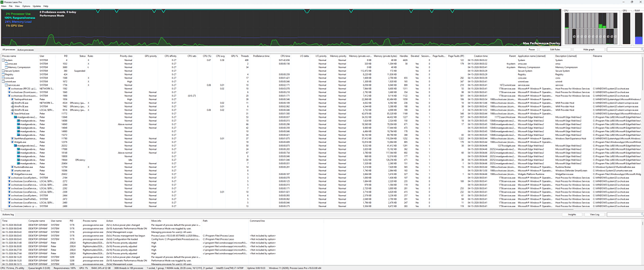Click the magnifier icon in process search

pyautogui.click(x=642, y=49)
